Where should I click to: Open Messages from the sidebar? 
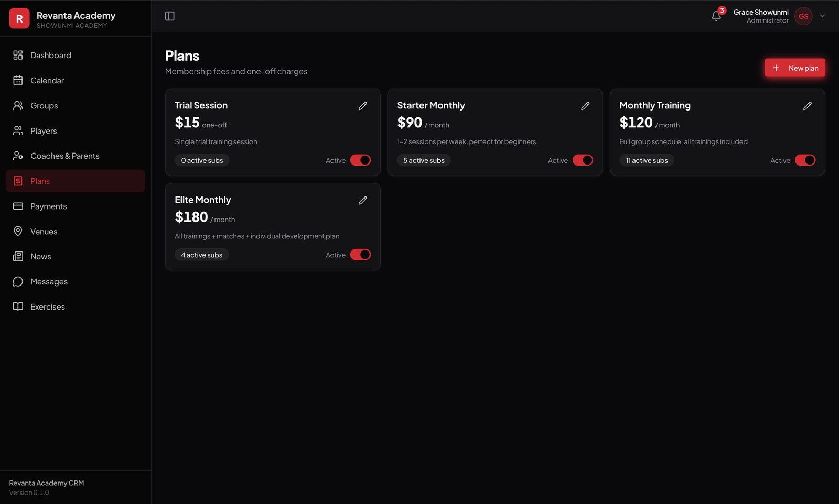pos(76,281)
